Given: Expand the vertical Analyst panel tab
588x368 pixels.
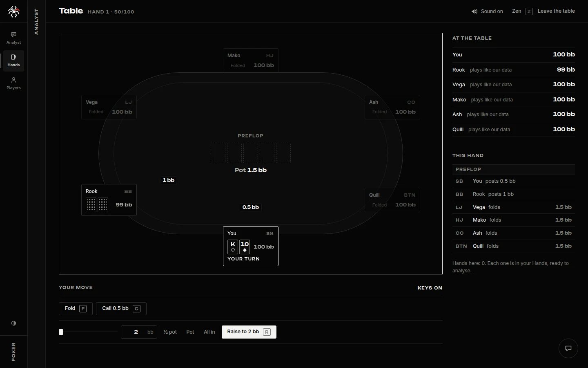Looking at the screenshot, I should point(36,21).
